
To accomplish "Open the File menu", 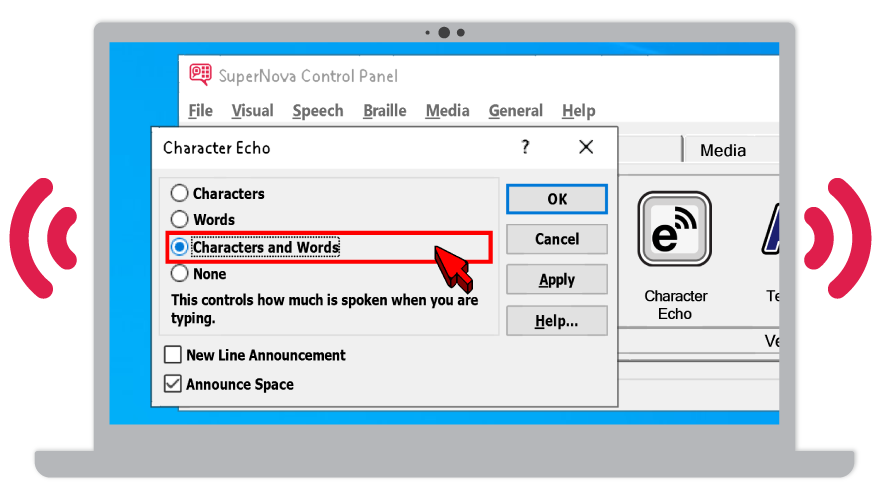I will 200,111.
